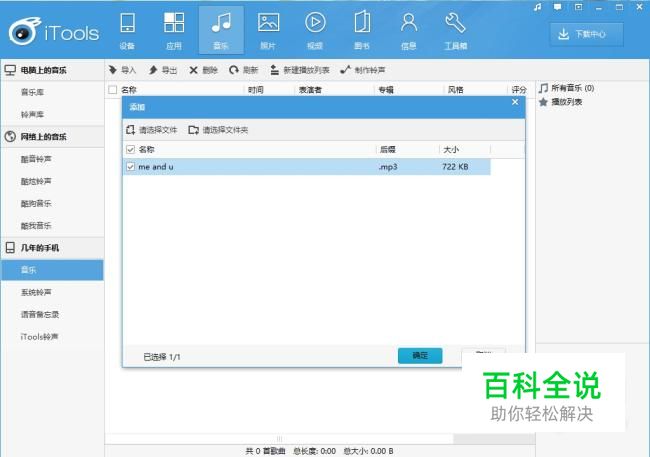Open the Toolbox (工具箱) section
Viewport: 650px width, 457px height.
456,30
